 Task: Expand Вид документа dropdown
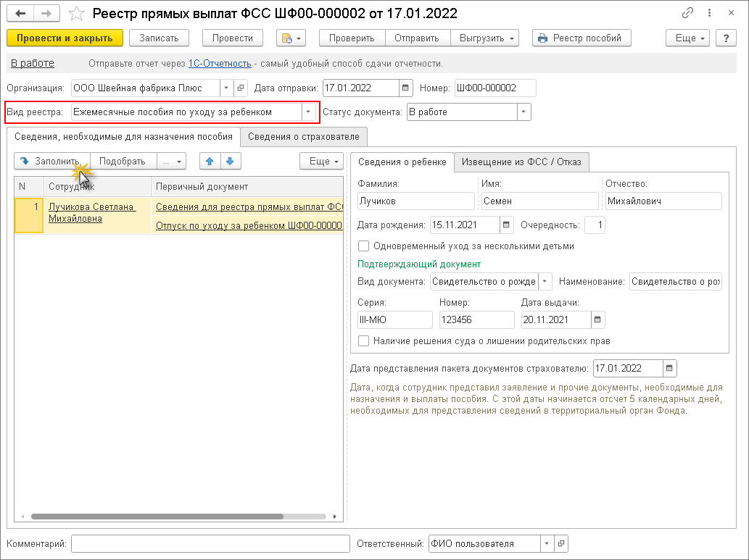tap(545, 282)
